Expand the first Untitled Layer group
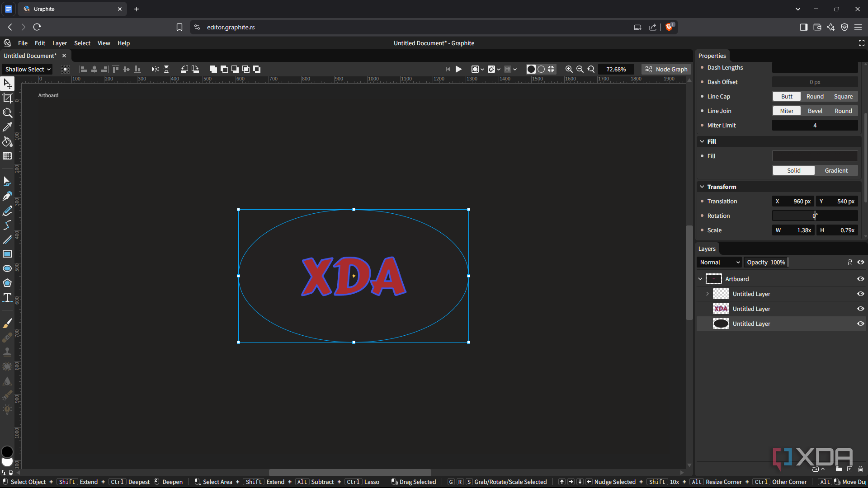 pos(708,294)
